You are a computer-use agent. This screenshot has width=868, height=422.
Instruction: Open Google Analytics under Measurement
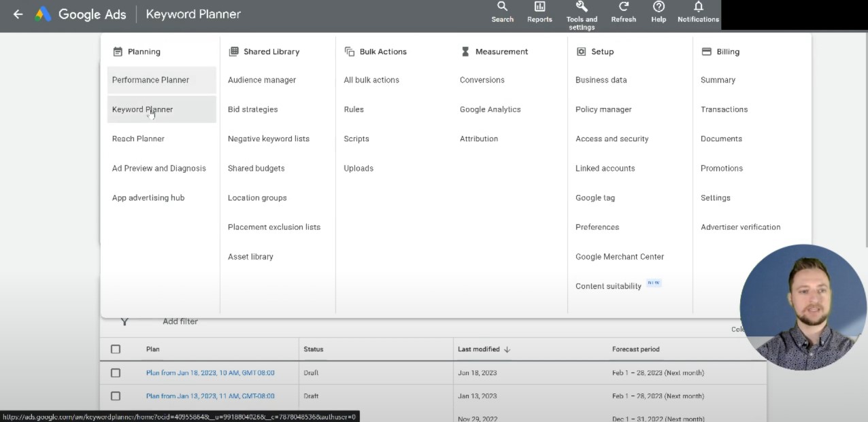coord(490,109)
